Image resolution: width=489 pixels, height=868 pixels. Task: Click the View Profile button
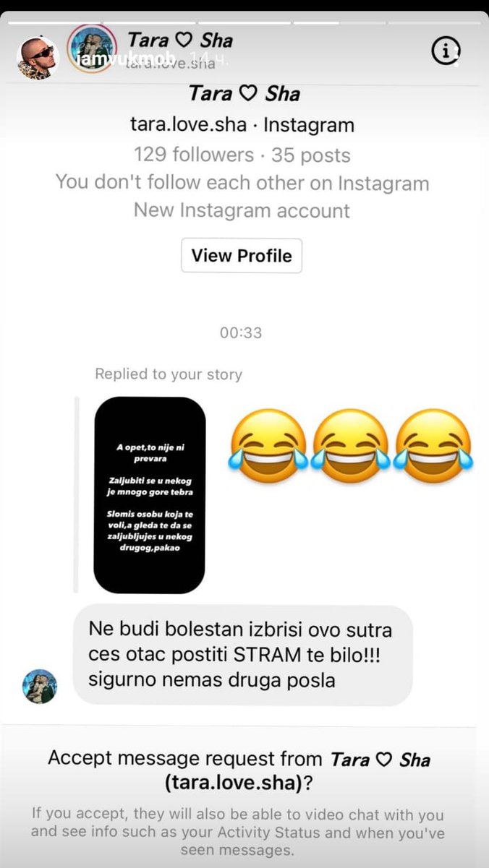tap(242, 255)
